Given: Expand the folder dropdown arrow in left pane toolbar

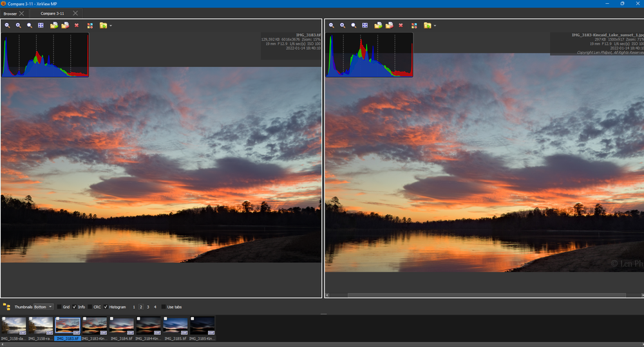Looking at the screenshot, I should 111,26.
